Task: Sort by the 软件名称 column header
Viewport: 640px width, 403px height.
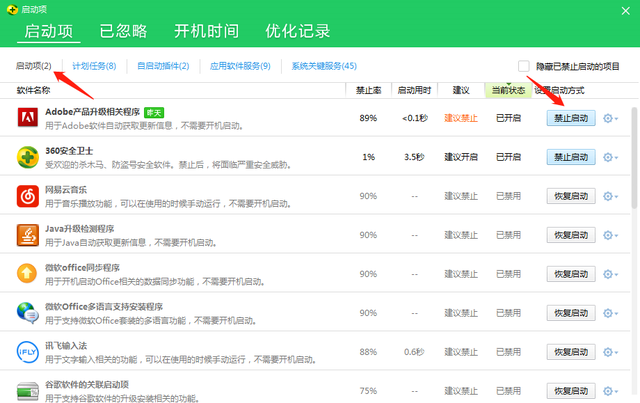Action: coord(33,90)
